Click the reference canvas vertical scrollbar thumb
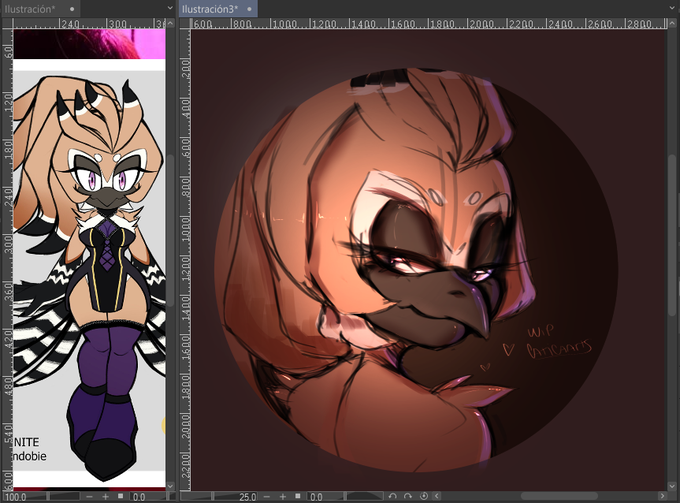Viewport: 680px width, 503px height. pyautogui.click(x=170, y=230)
